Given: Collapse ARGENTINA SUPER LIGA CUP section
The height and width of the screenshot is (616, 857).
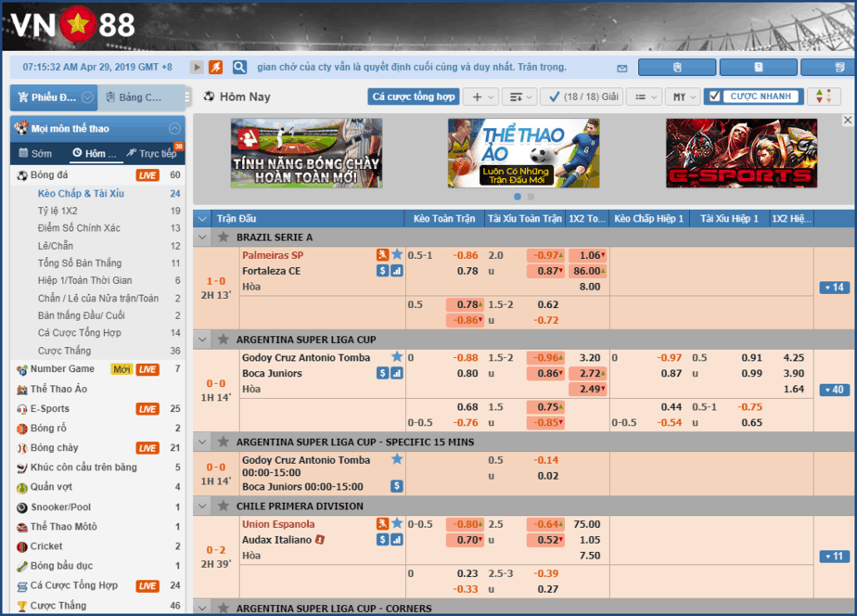Looking at the screenshot, I should [x=203, y=340].
